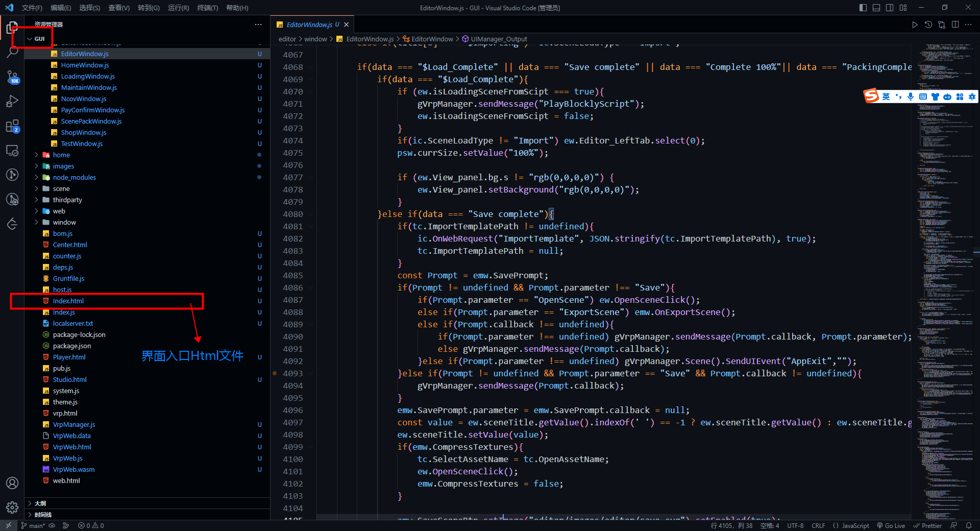This screenshot has width=980, height=531.
Task: Open editor More Actions ellipsis
Action: tap(968, 25)
